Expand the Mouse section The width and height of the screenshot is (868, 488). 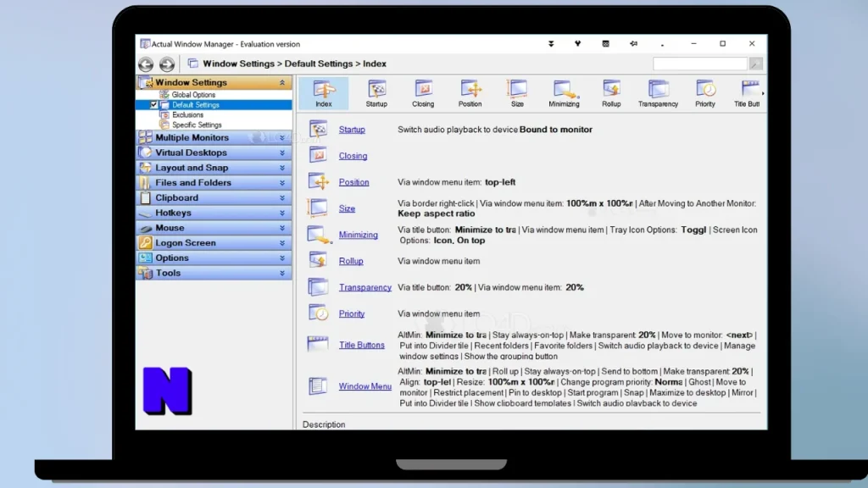click(282, 228)
